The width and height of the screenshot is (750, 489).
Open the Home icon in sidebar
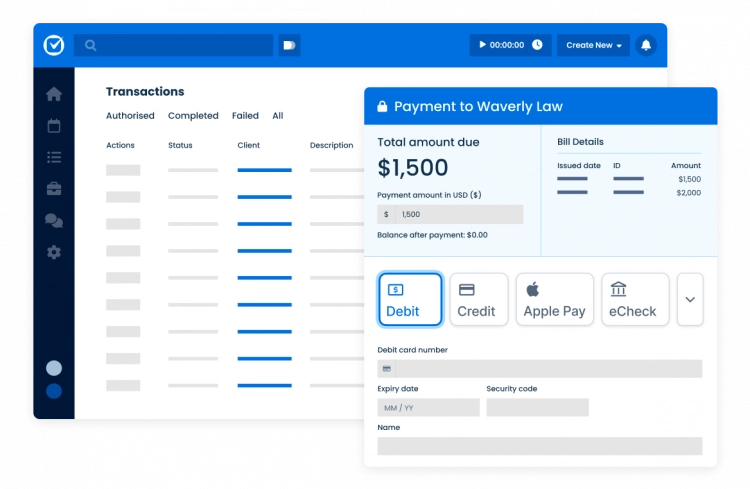pos(54,94)
